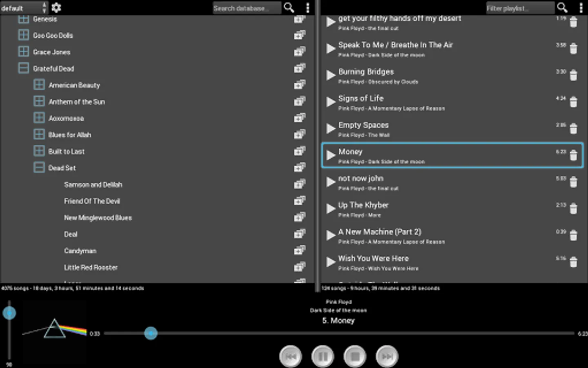Delete Wish You Were Here from playlist
Image resolution: width=588 pixels, height=368 pixels.
(574, 262)
